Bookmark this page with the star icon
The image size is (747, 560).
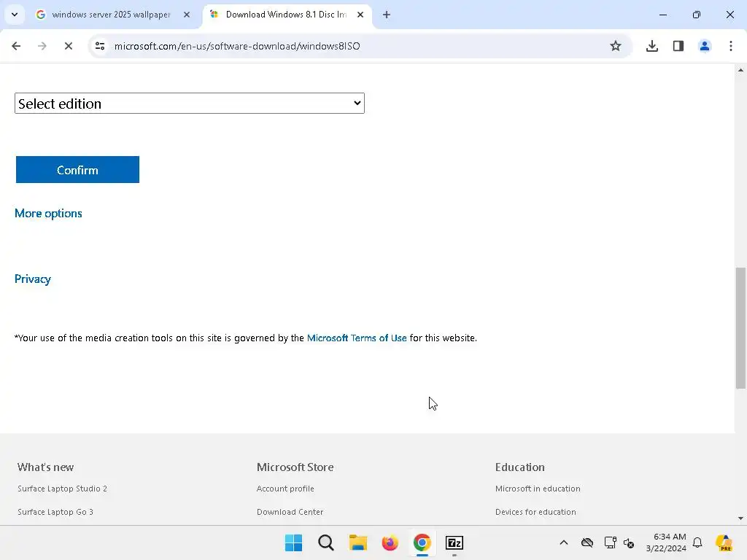point(616,46)
